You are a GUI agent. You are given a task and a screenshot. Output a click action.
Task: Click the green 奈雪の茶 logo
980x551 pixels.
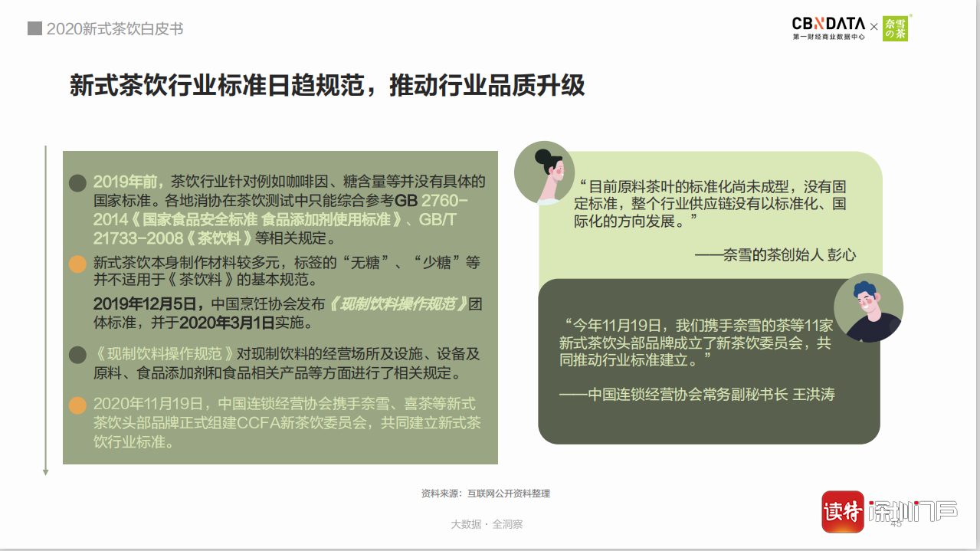895,28
